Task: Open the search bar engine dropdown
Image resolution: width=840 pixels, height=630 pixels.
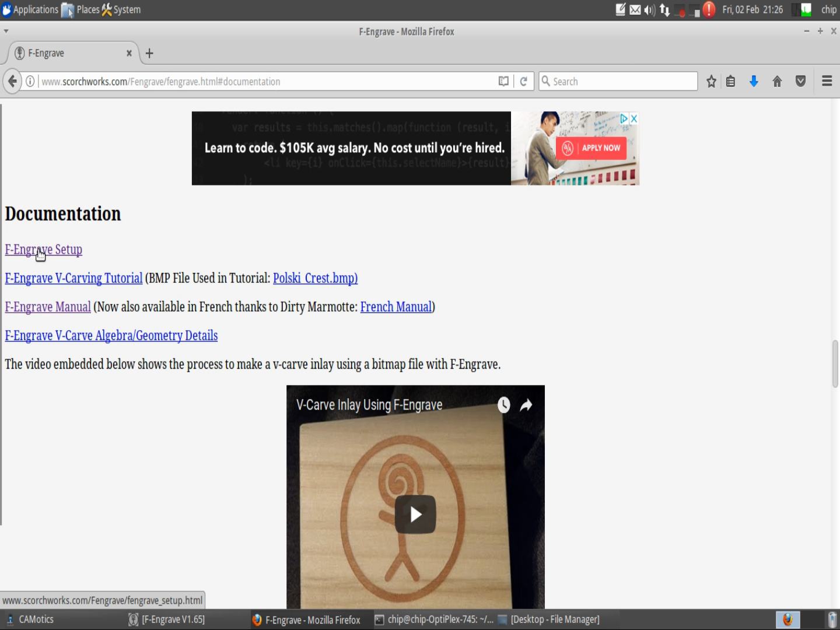Action: point(546,81)
